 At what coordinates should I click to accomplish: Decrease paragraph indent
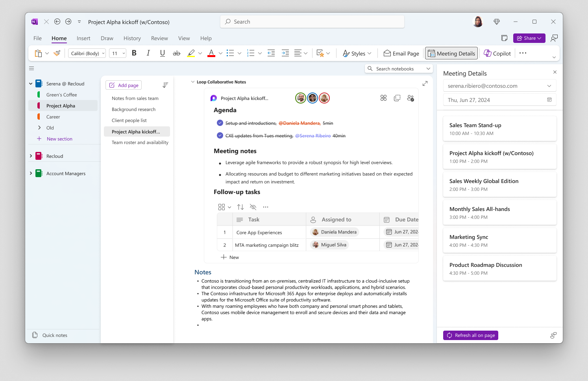[271, 53]
